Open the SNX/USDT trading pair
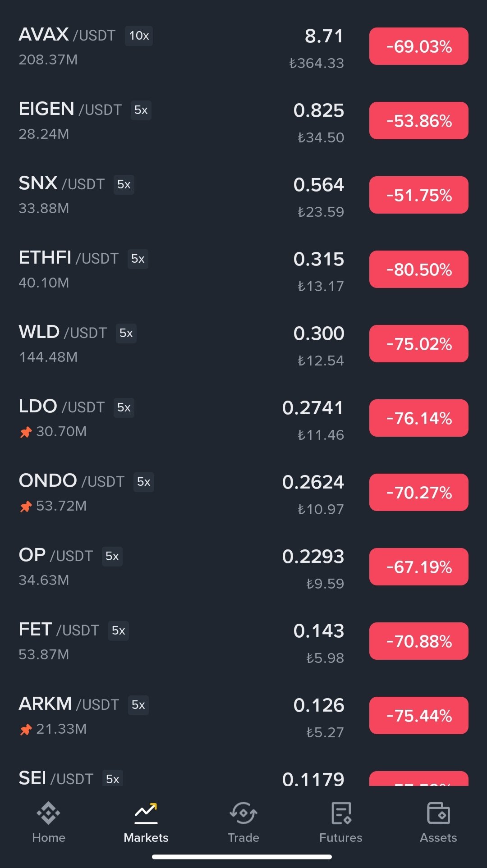The image size is (487, 868). tap(62, 184)
